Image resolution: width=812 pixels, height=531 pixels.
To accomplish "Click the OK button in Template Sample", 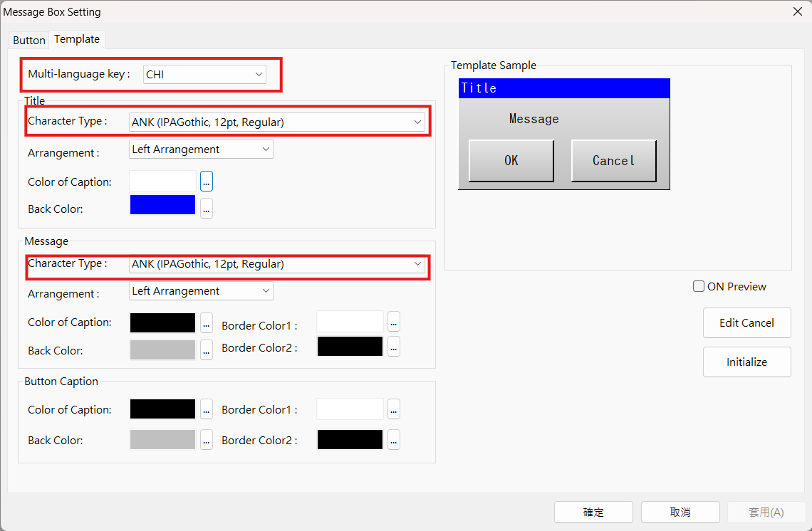I will (x=511, y=161).
